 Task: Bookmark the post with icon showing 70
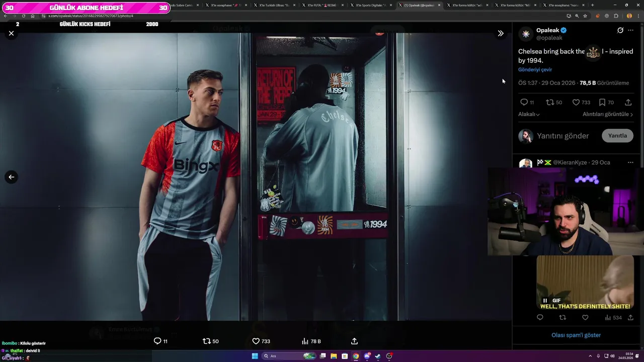pos(602,102)
